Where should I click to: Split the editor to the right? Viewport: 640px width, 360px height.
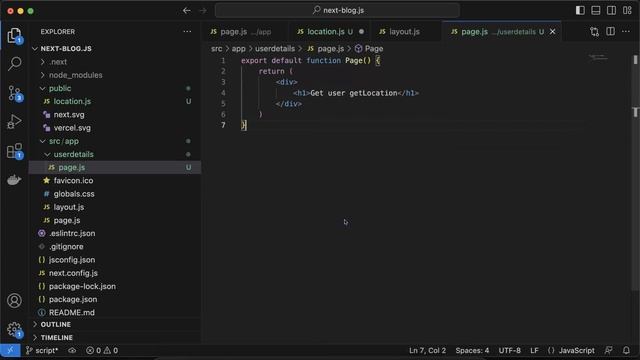(x=610, y=31)
